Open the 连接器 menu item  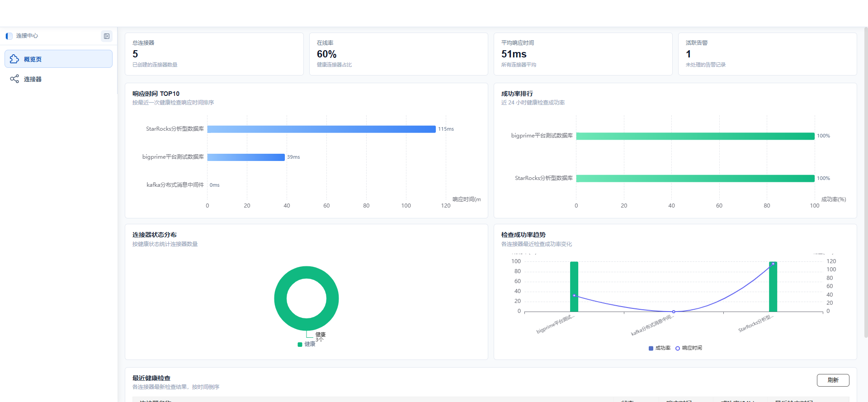pyautogui.click(x=58, y=79)
